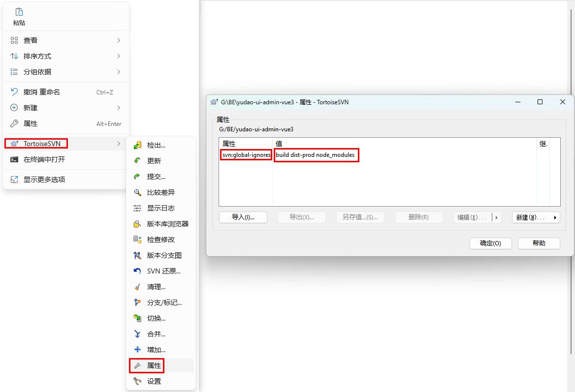Choose 在终端中打开 from context menu
This screenshot has height=392, width=575.
pyautogui.click(x=65, y=159)
